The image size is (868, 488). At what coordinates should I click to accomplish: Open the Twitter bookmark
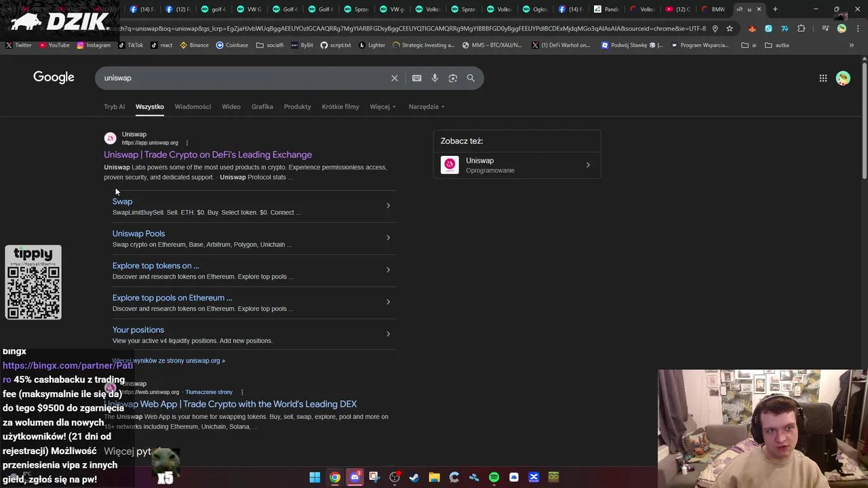(18, 45)
